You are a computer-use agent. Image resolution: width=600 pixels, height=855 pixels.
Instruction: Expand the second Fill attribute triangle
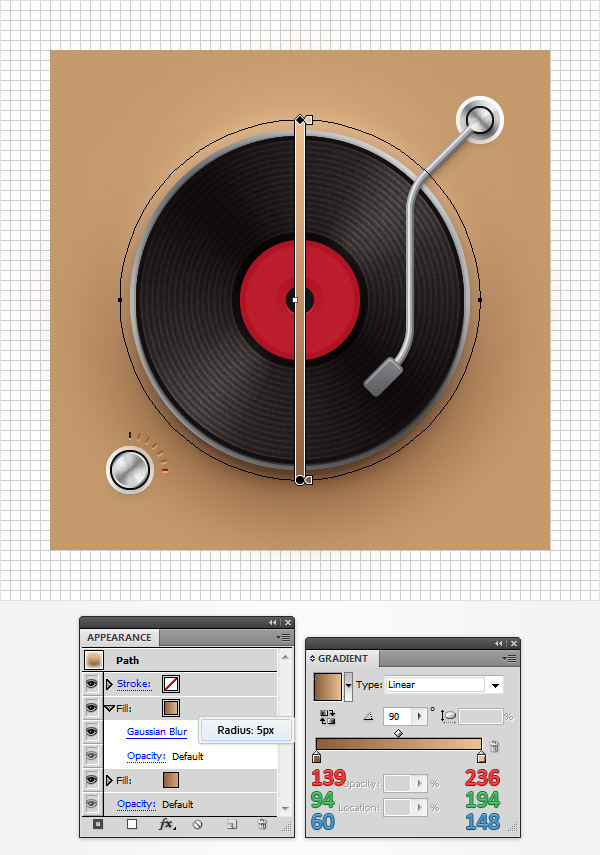pos(109,780)
